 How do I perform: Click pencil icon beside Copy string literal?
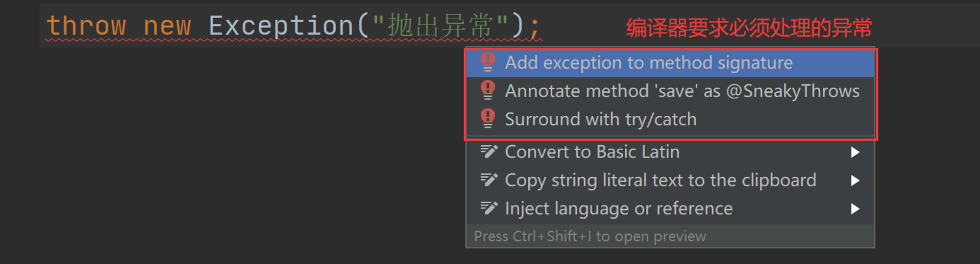(489, 180)
